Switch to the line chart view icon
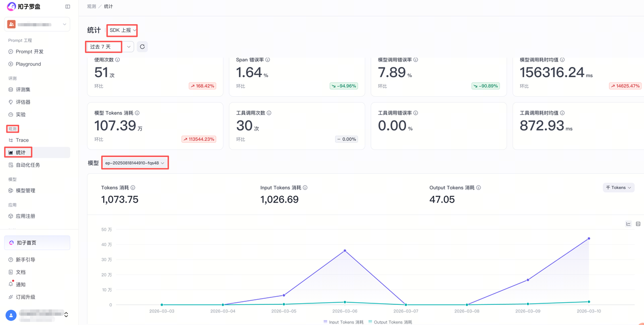The image size is (644, 325). [x=628, y=224]
